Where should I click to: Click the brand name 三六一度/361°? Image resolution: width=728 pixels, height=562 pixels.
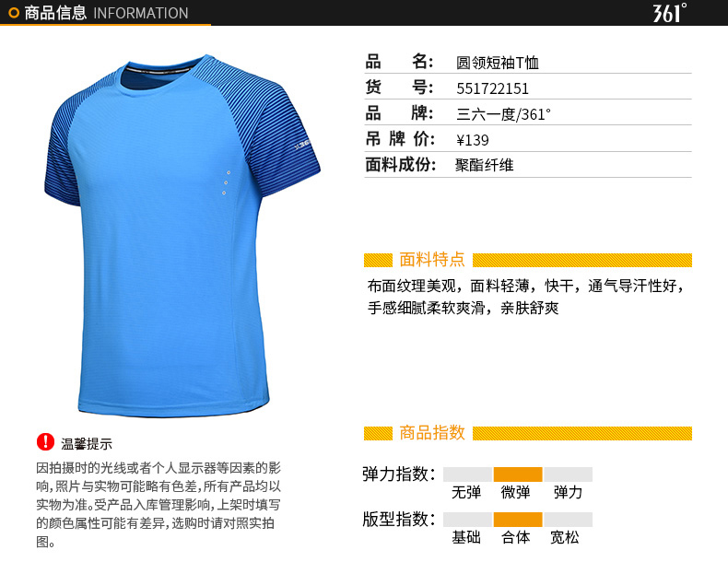(503, 114)
